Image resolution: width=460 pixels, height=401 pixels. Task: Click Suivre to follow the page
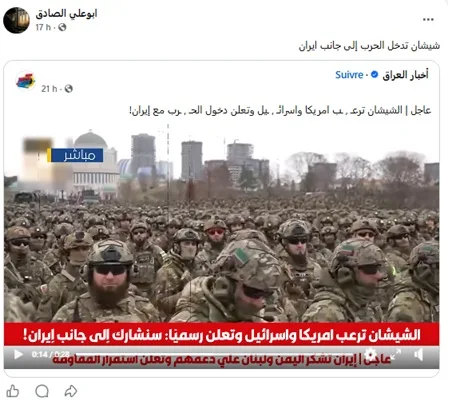pyautogui.click(x=349, y=75)
